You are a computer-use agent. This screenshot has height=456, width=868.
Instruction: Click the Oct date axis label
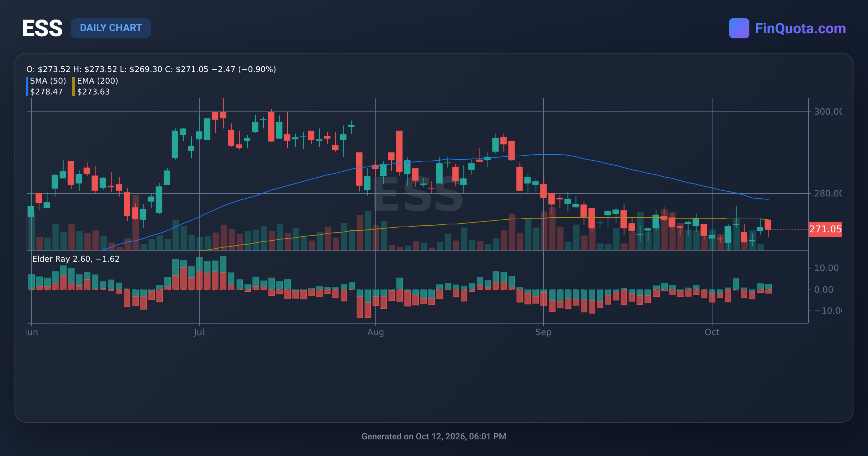pyautogui.click(x=712, y=332)
